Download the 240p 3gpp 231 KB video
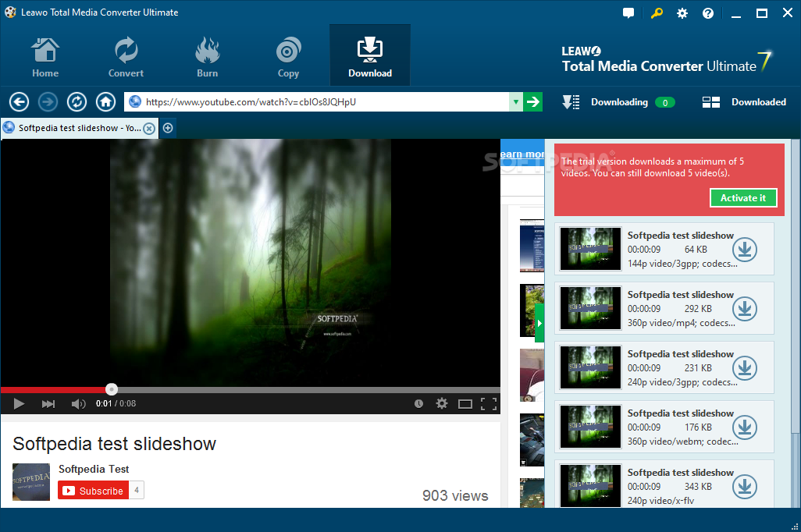This screenshot has height=532, width=801. click(x=744, y=367)
